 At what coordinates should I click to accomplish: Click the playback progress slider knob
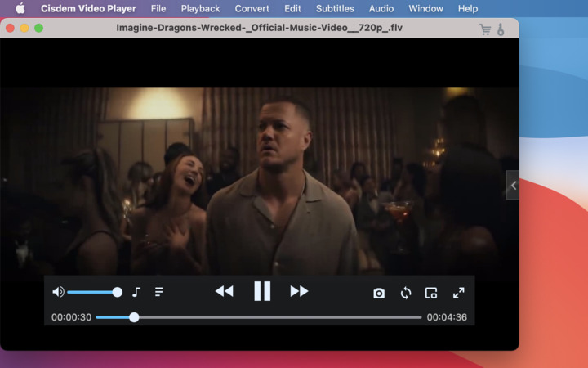[134, 317]
